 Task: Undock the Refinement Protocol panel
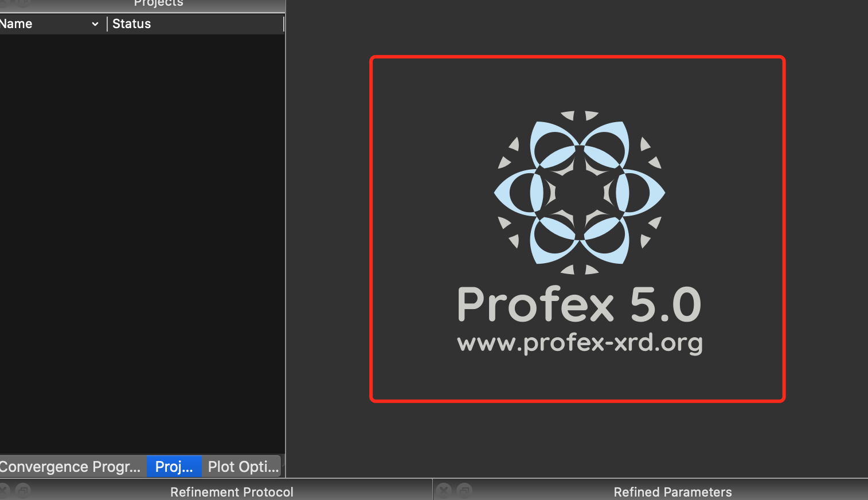point(23,490)
